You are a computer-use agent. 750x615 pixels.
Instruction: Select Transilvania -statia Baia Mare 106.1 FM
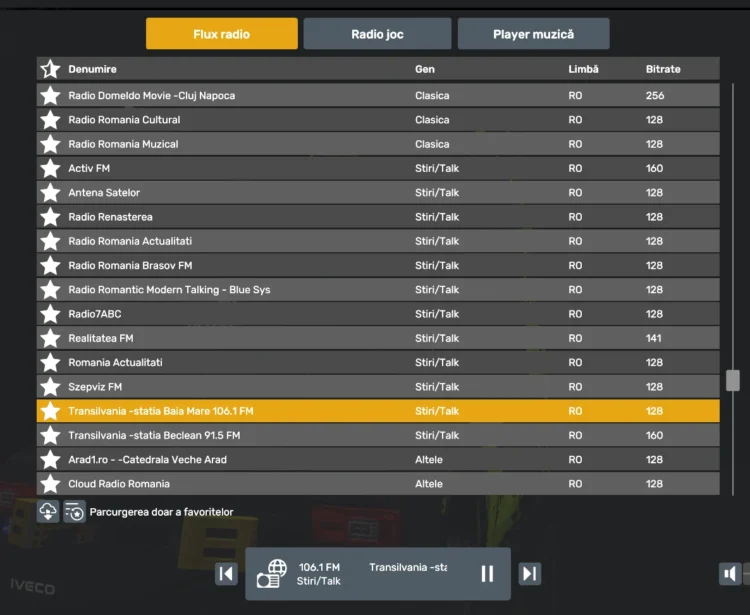click(x=378, y=411)
